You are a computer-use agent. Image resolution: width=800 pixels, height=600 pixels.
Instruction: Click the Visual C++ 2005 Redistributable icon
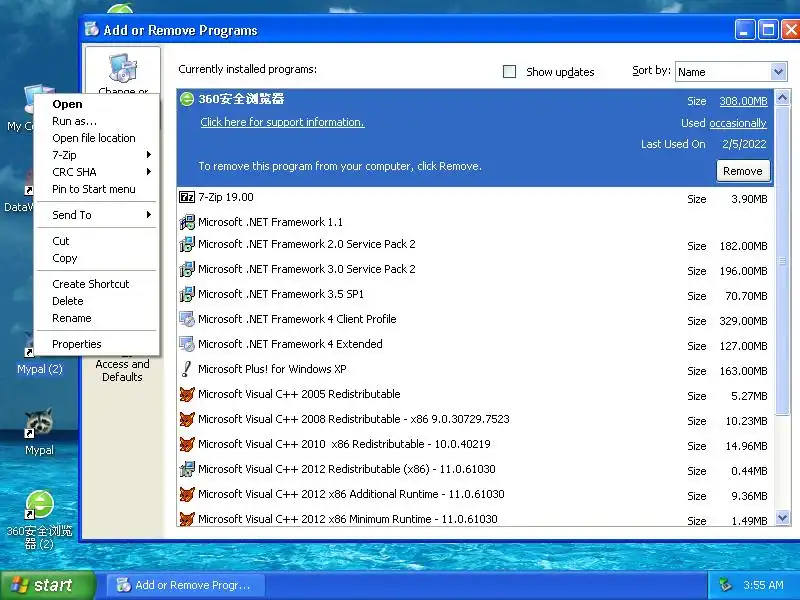[x=187, y=394]
